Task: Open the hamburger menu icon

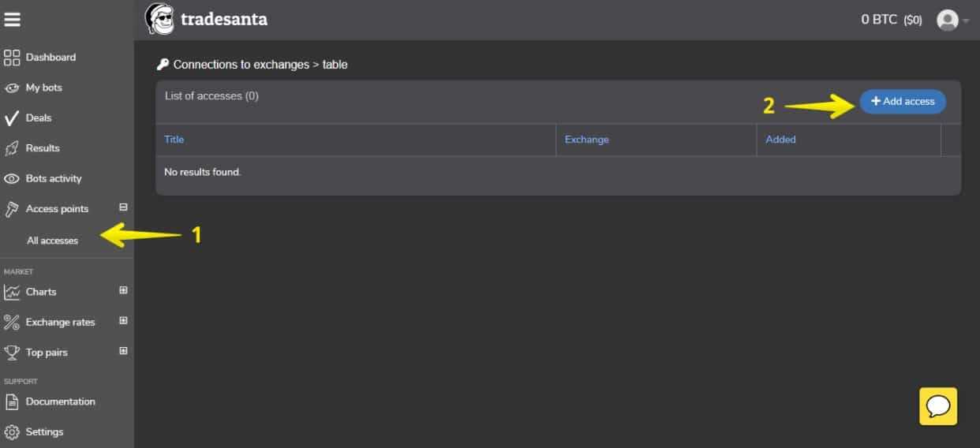Action: (12, 20)
